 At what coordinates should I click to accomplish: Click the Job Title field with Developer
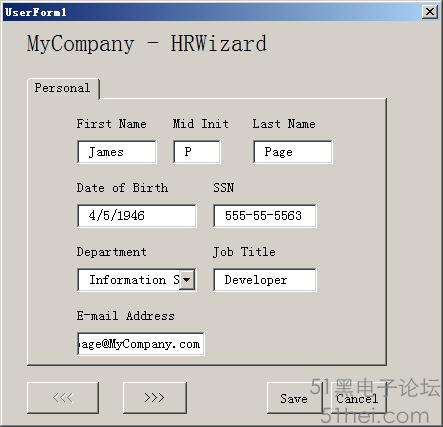click(x=265, y=280)
